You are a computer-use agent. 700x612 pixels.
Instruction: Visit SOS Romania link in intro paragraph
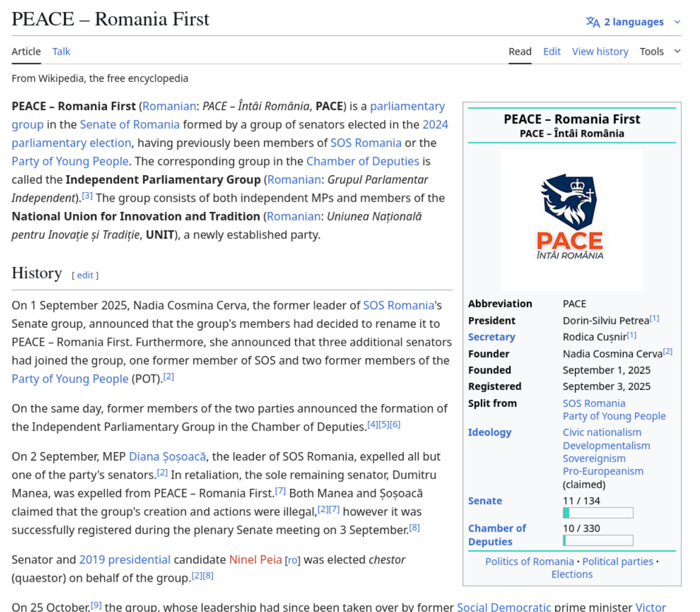(x=366, y=143)
